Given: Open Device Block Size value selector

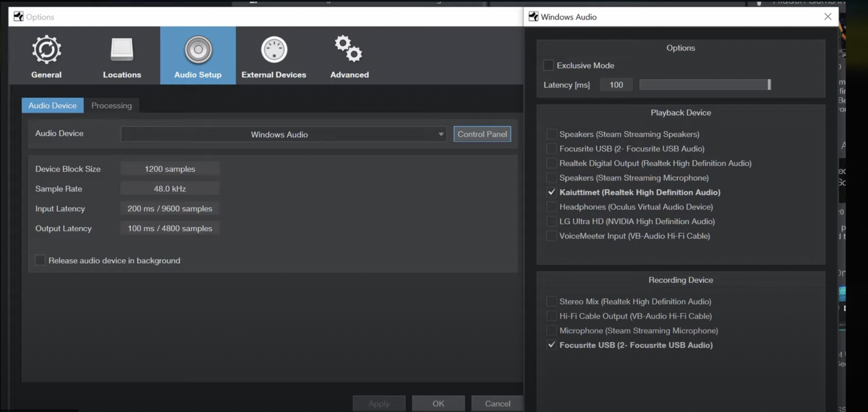Looking at the screenshot, I should coord(170,169).
